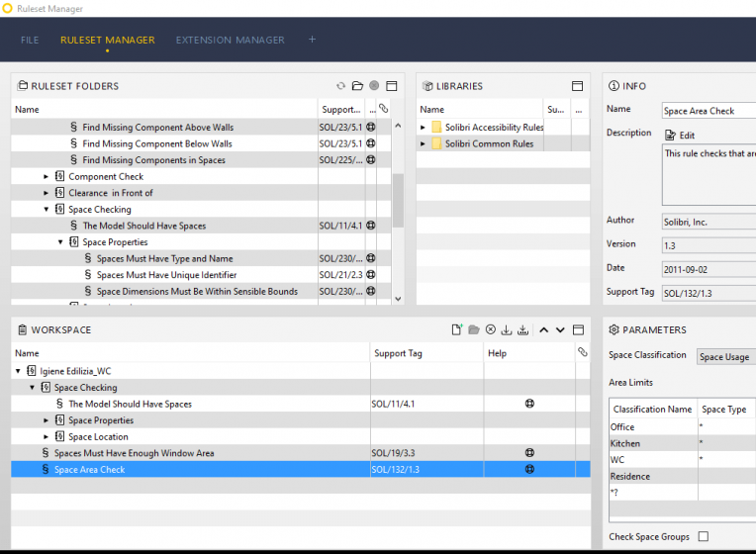This screenshot has height=554, width=756.
Task: Maximize the Workspace panel
Action: click(x=578, y=329)
